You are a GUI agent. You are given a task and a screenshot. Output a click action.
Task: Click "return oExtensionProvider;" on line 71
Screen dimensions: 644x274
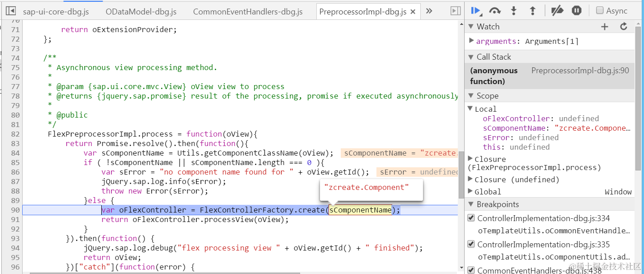[x=119, y=29]
